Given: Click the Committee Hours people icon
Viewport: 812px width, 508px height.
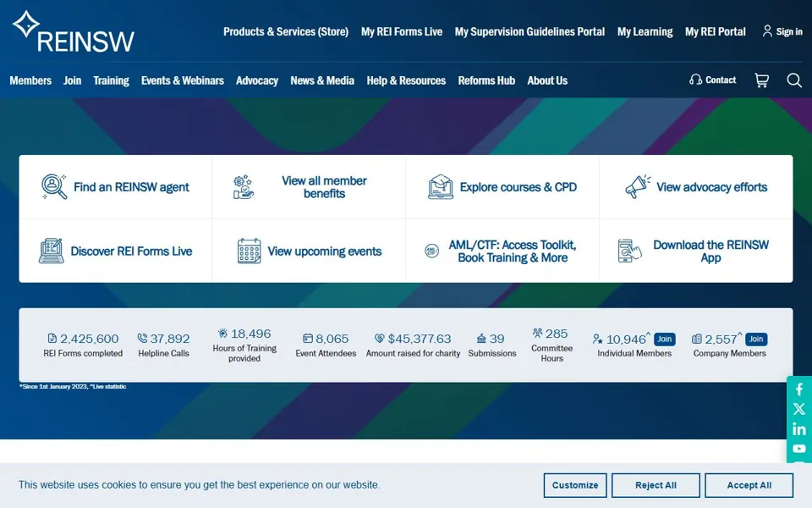Looking at the screenshot, I should 538,333.
